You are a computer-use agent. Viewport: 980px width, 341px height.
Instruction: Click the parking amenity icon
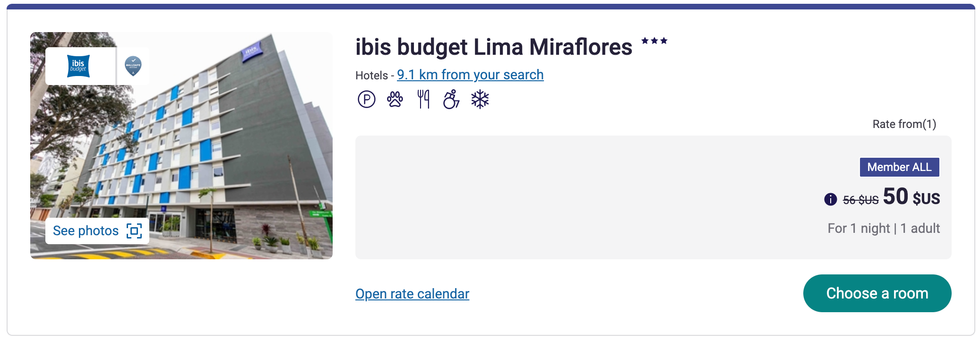coord(366,100)
